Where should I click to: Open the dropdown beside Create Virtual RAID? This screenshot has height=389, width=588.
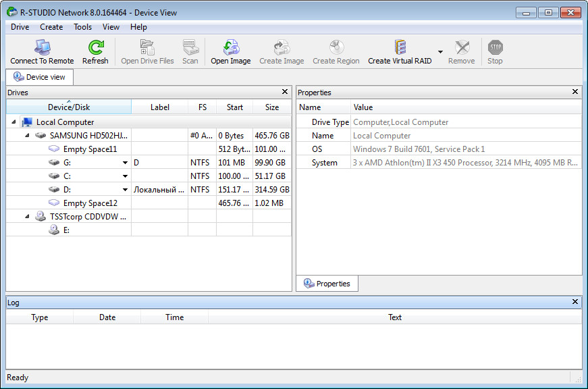point(439,51)
